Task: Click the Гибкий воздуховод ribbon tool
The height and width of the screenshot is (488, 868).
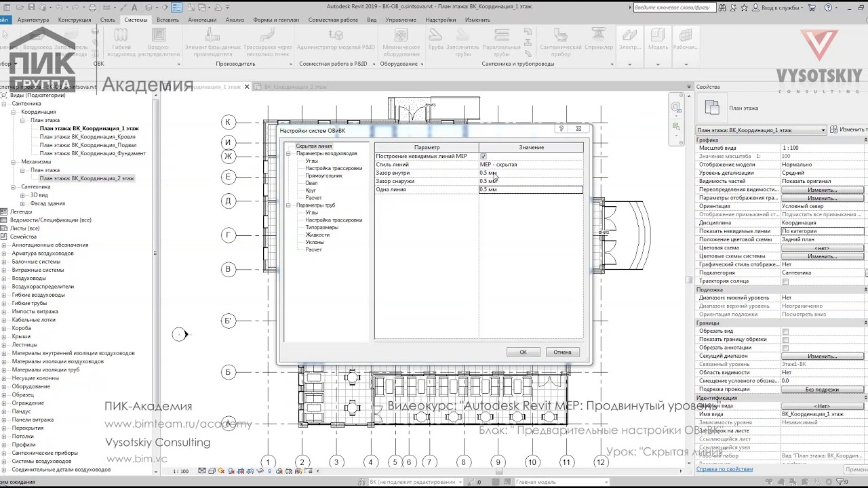Action: tap(122, 42)
